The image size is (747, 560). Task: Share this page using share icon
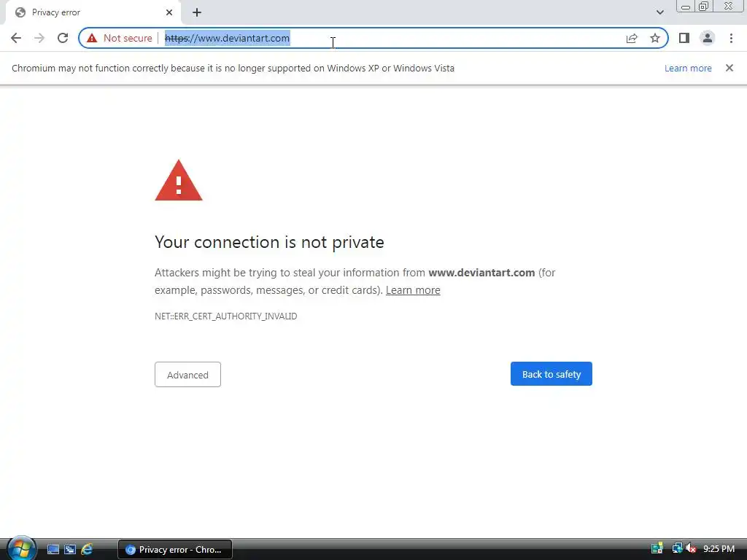click(x=632, y=38)
